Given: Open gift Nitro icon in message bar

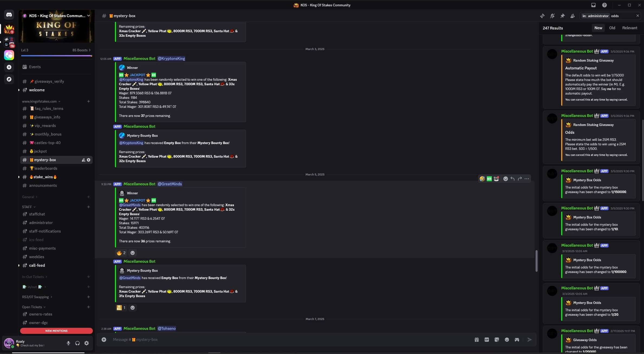Looking at the screenshot, I should [477, 340].
